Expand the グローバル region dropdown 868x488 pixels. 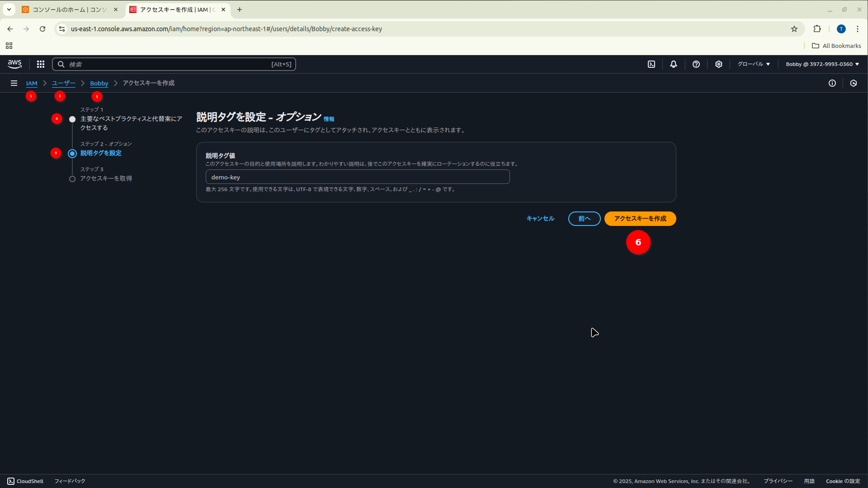point(754,64)
